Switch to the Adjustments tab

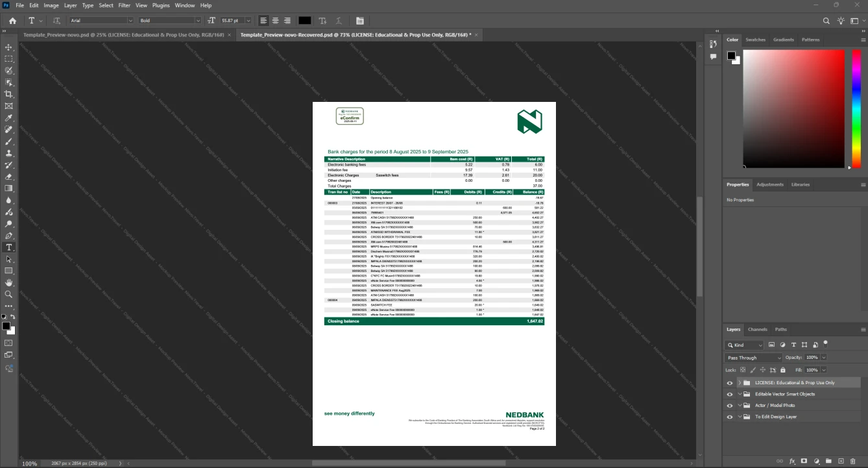click(x=770, y=184)
